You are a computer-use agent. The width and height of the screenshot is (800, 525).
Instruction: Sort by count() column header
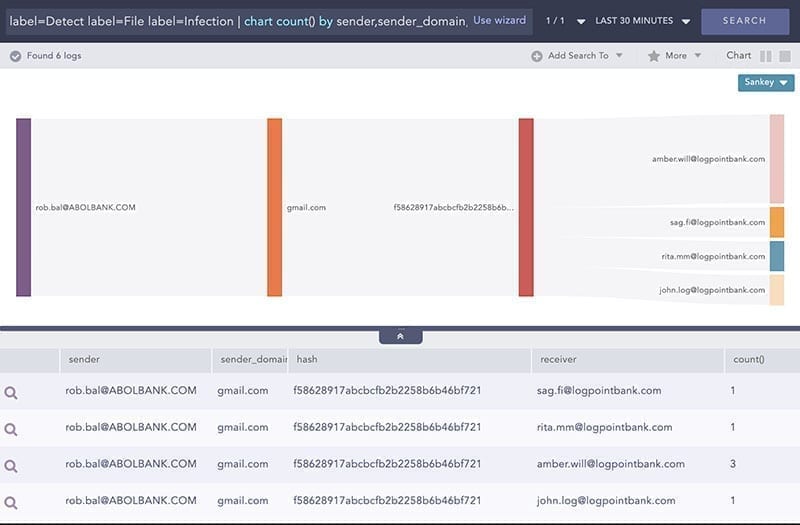click(762, 360)
